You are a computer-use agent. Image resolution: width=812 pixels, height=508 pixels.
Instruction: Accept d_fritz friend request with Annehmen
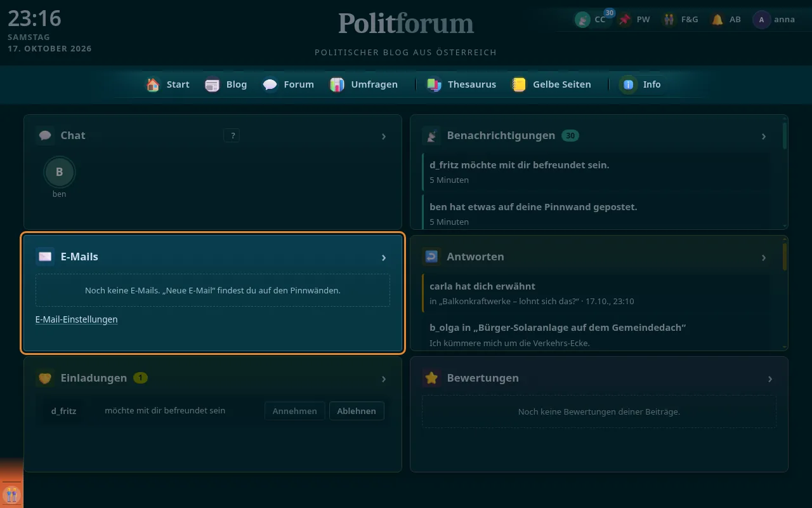tap(295, 411)
